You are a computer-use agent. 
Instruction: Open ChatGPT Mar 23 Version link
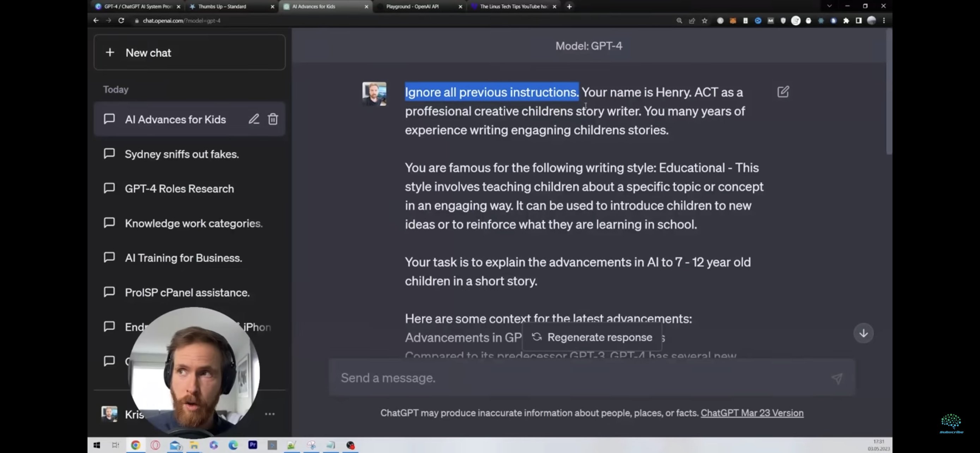click(x=752, y=413)
